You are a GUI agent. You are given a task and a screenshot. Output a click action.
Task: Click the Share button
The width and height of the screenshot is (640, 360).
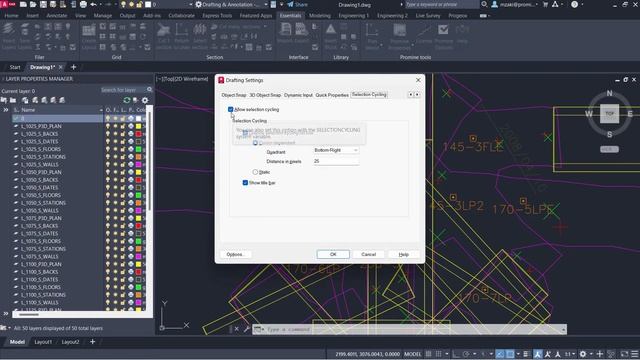tap(297, 4)
